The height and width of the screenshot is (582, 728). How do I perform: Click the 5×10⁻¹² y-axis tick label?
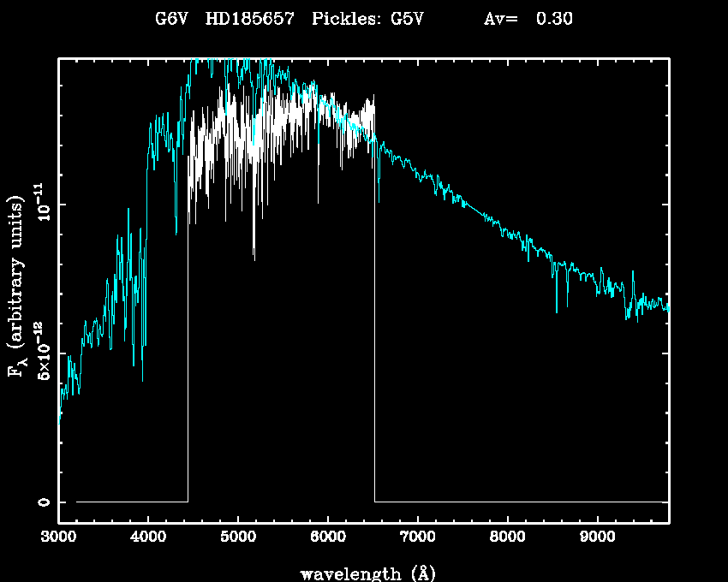coord(43,353)
